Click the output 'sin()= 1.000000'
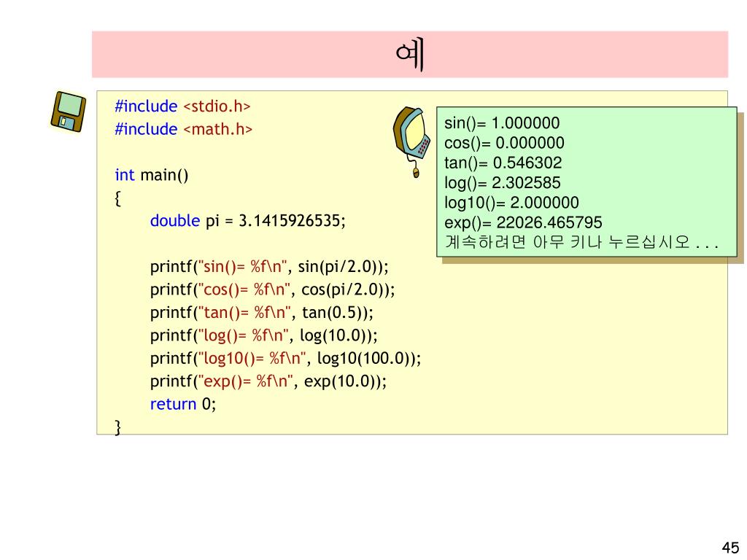This screenshot has height=560, width=747. click(x=502, y=122)
